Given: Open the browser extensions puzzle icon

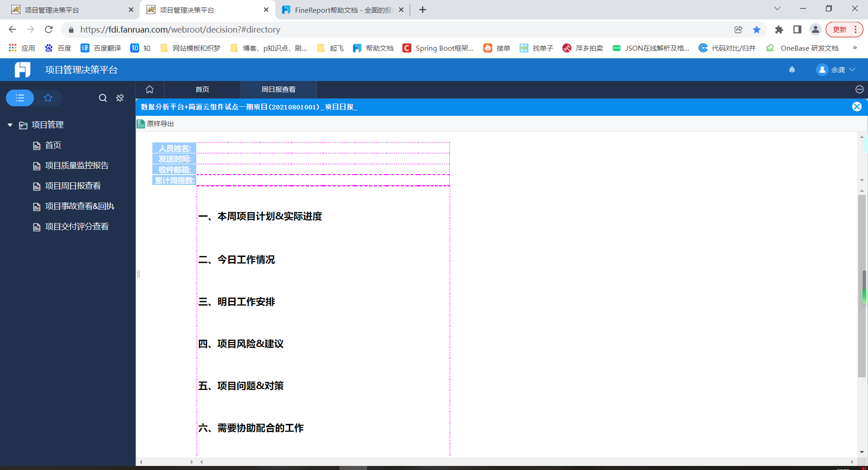Looking at the screenshot, I should point(779,29).
